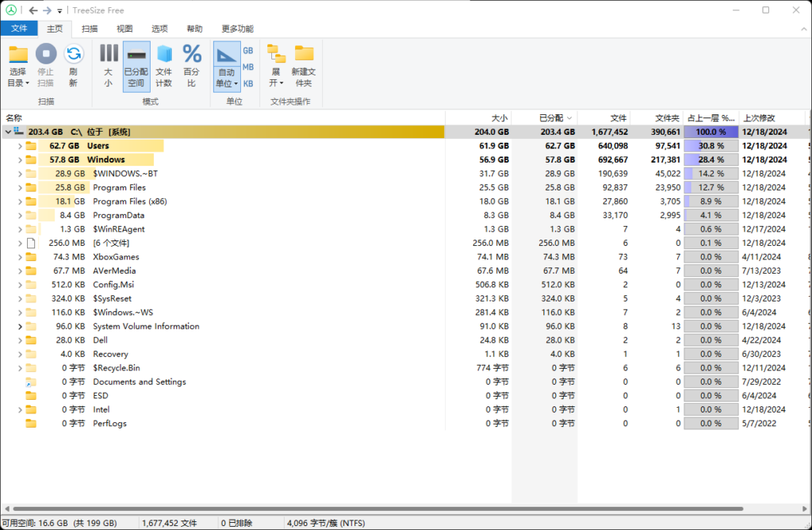Click the 选择目录 folder icon

coord(18,55)
